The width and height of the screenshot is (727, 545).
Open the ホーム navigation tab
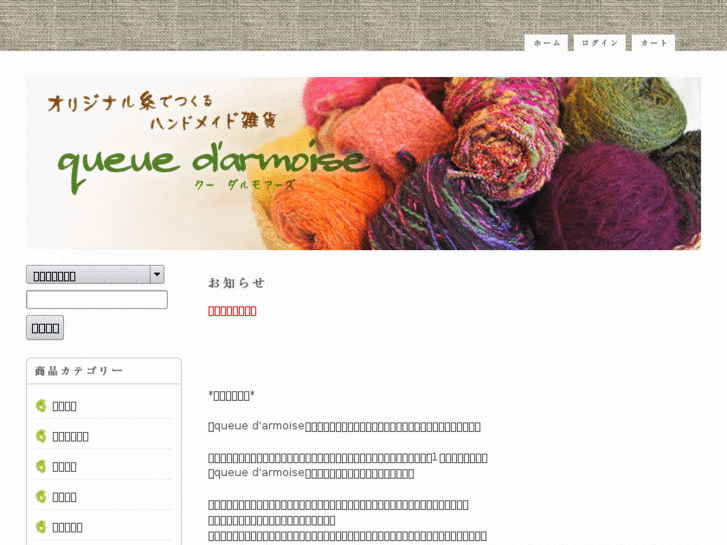pyautogui.click(x=546, y=43)
